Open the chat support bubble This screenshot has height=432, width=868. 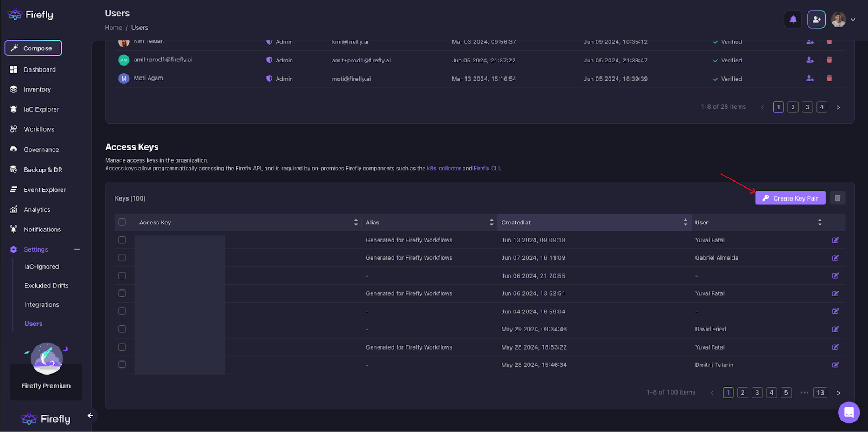(x=849, y=412)
